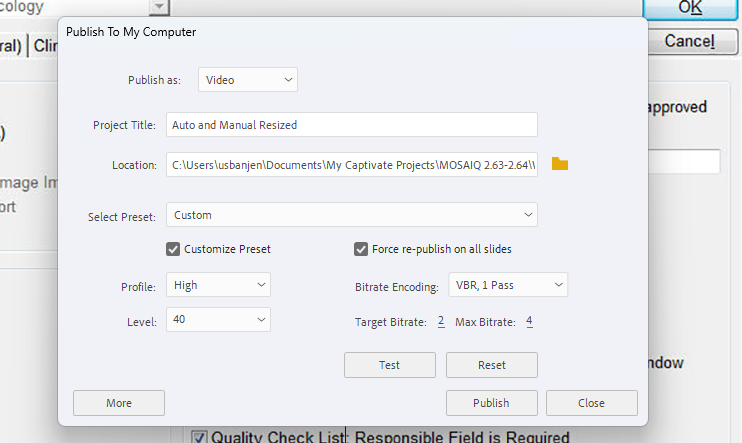Toggle the Quality Check List checkbox

point(199,436)
